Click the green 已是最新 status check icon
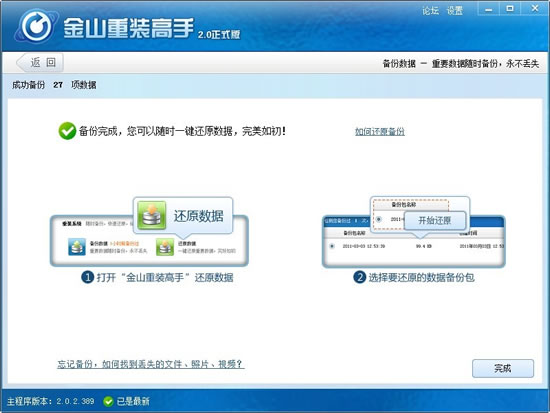Image resolution: width=550 pixels, height=413 pixels. coord(108,401)
